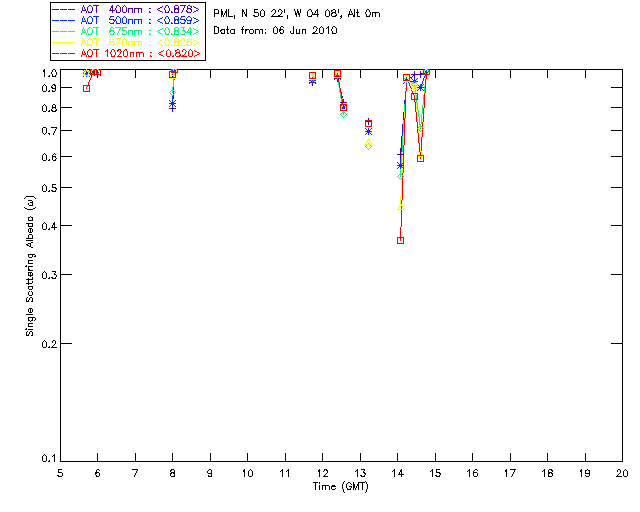Click the 'AOT 675nm : <0.834>' legend text
The width and height of the screenshot is (640, 512).
coord(140,31)
